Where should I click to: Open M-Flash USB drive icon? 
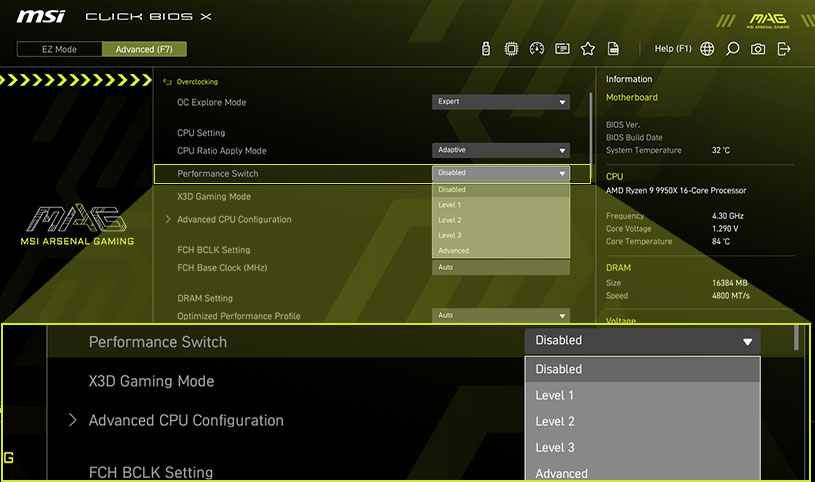coord(485,49)
